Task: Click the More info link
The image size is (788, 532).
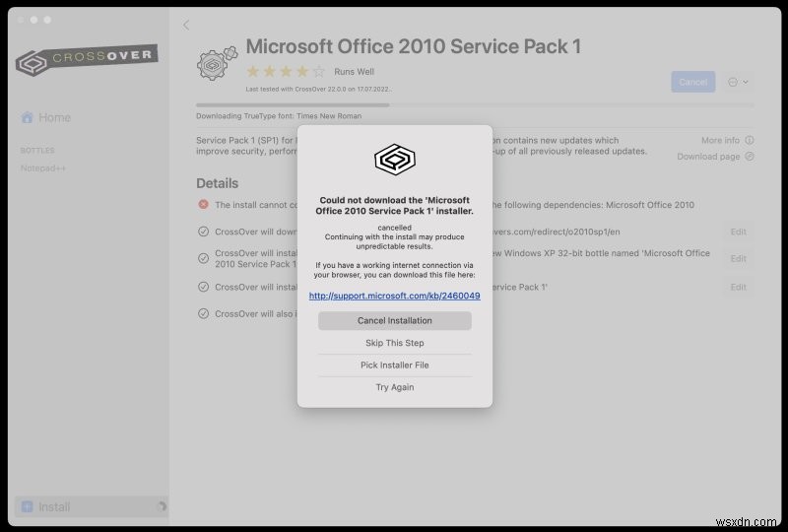Action: [720, 140]
